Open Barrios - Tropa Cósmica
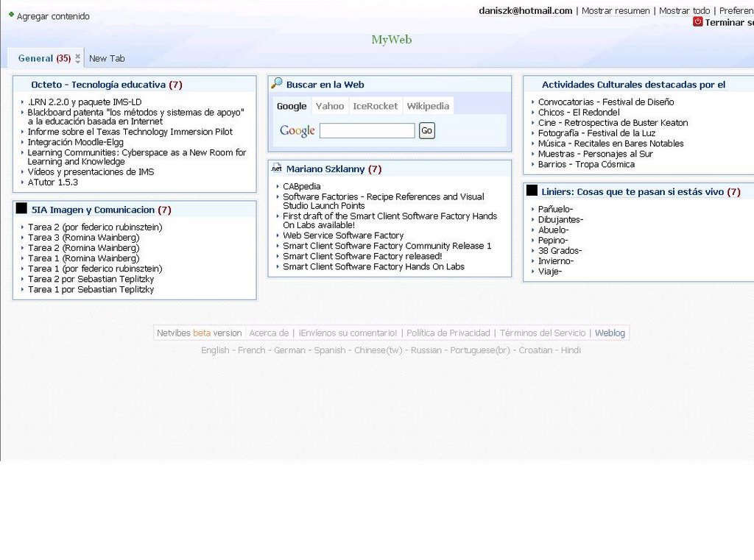 coord(586,164)
